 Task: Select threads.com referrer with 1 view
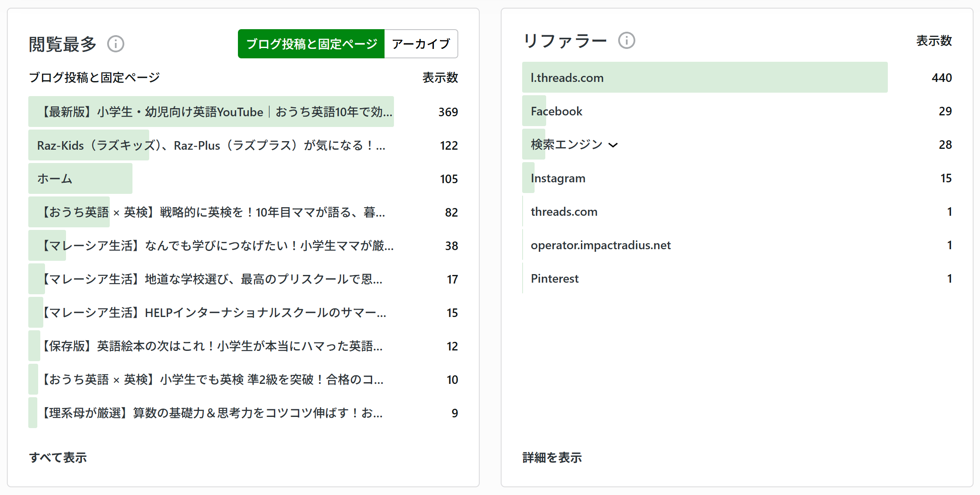point(564,212)
